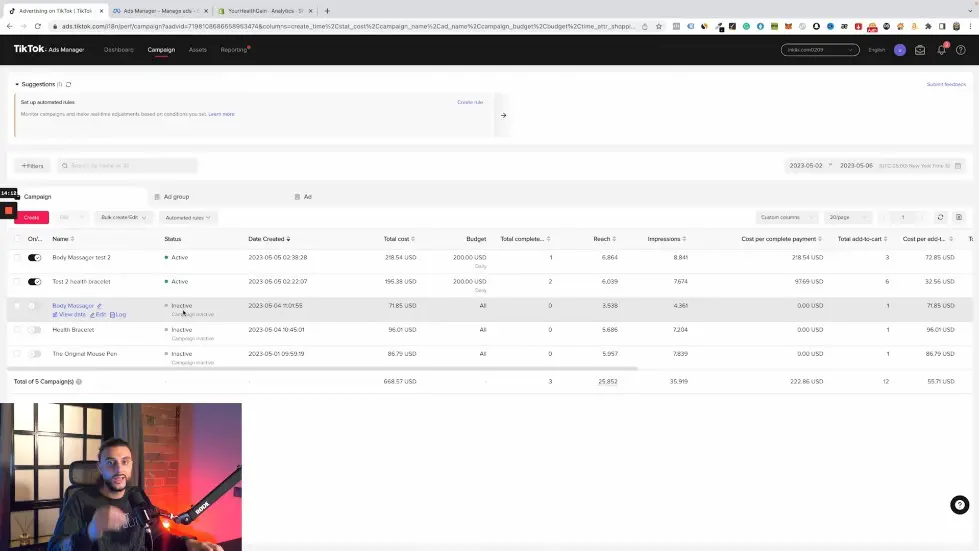Refresh the campaign table data icon
Screen dimensions: 979x551
(x=940, y=217)
